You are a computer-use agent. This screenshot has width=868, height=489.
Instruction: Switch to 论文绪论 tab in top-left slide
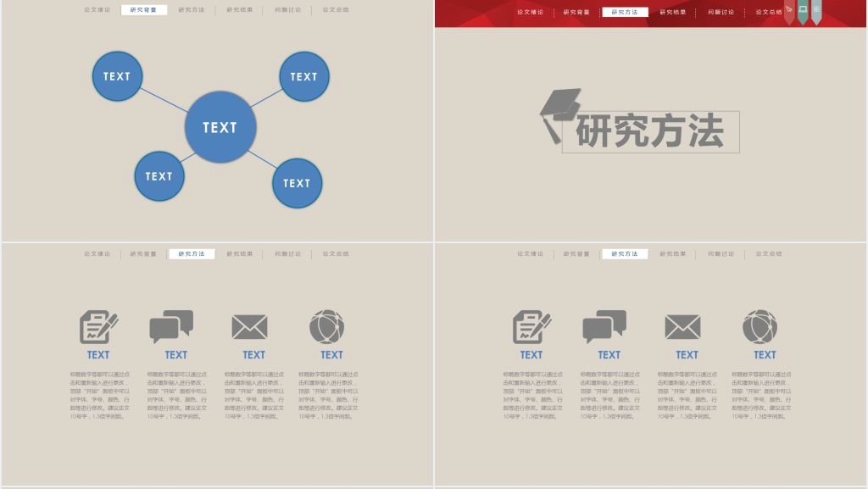click(97, 10)
